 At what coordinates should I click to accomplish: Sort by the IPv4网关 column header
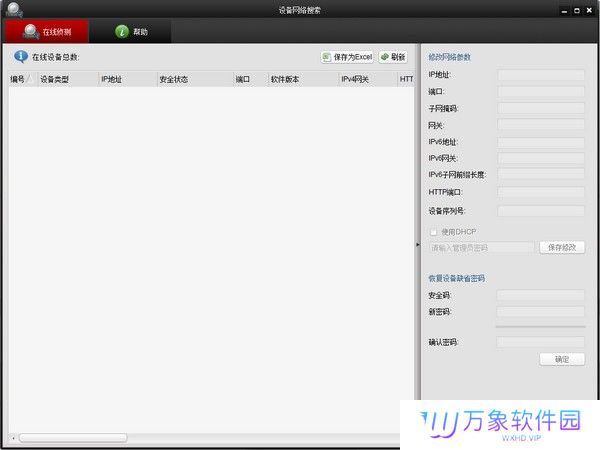click(368, 79)
